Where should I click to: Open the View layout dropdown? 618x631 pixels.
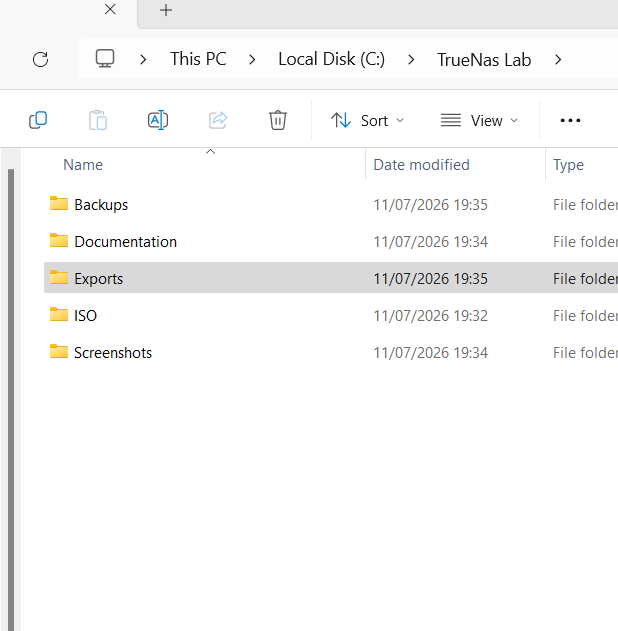pyautogui.click(x=479, y=120)
